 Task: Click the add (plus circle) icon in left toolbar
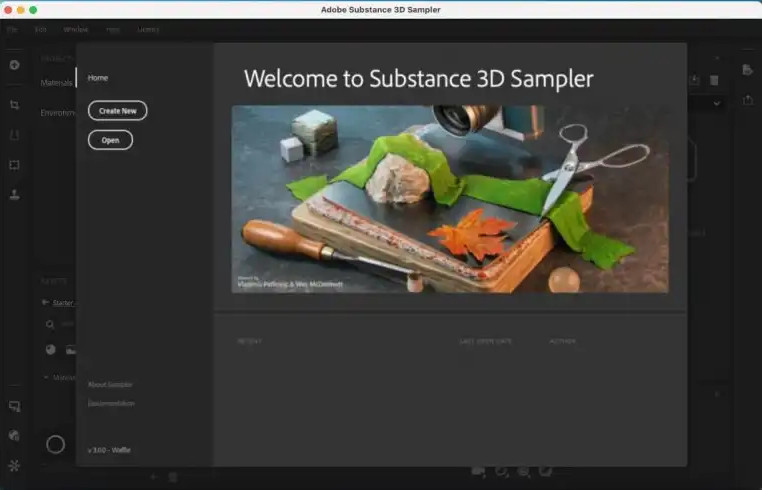[15, 65]
